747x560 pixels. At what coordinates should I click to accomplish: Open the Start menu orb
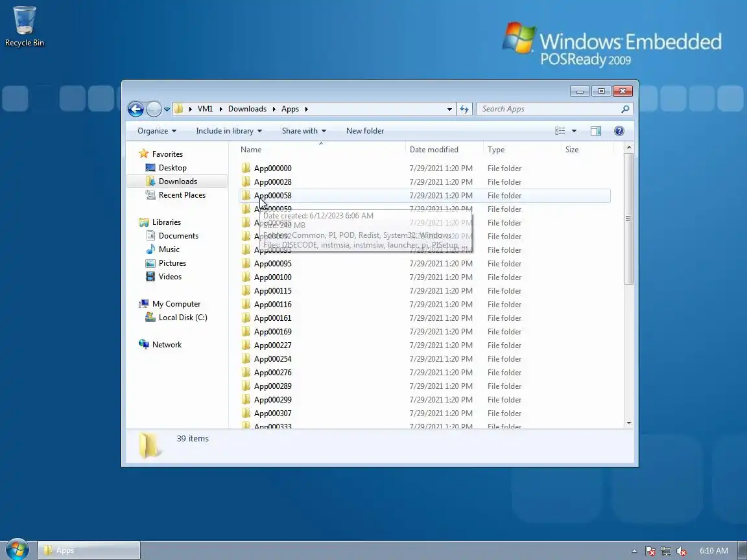tap(18, 550)
